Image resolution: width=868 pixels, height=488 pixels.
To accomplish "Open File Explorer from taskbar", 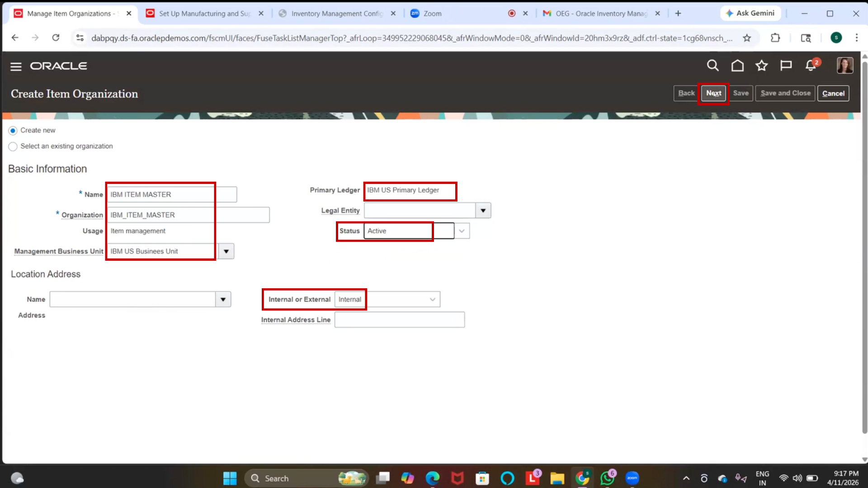I will [x=557, y=478].
